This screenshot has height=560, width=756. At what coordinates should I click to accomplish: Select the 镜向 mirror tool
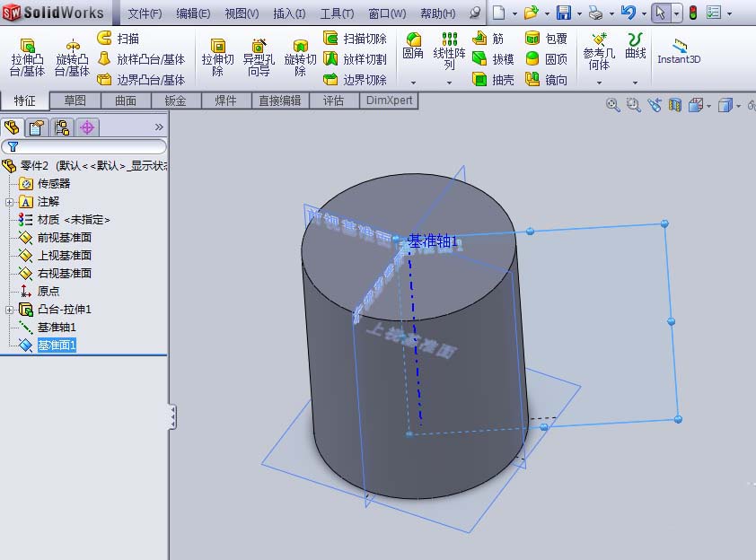(546, 79)
